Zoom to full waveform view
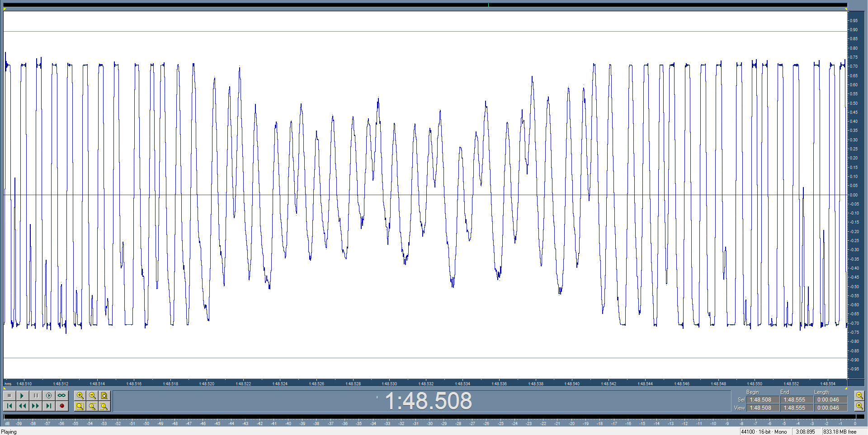 pyautogui.click(x=104, y=395)
